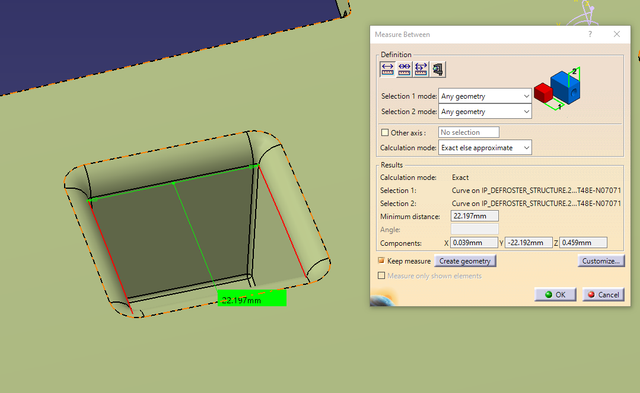Select the Measure Between in chain mode icon

(x=404, y=69)
